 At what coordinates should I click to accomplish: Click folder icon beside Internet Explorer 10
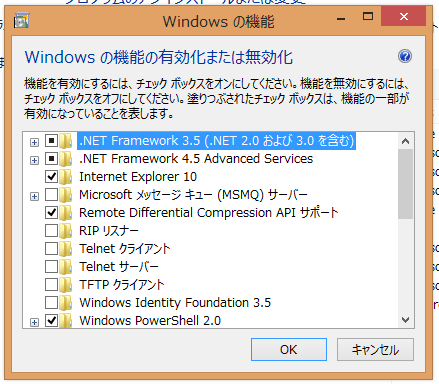[66, 177]
